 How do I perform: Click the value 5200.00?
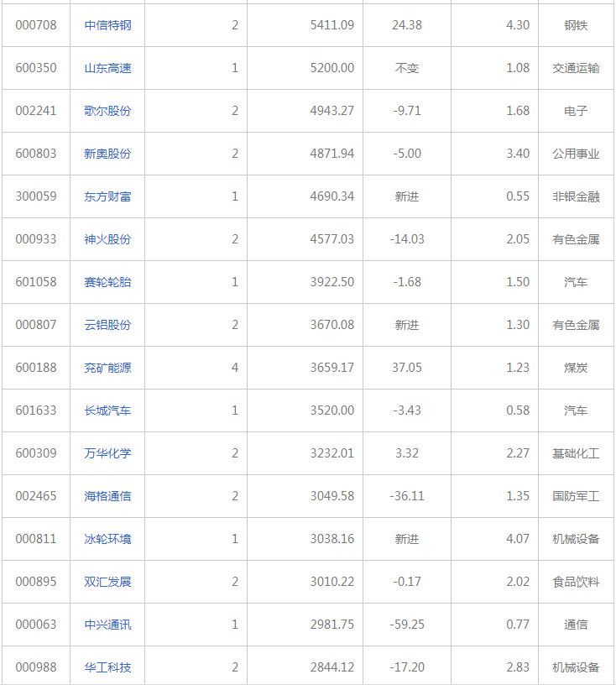tap(332, 68)
